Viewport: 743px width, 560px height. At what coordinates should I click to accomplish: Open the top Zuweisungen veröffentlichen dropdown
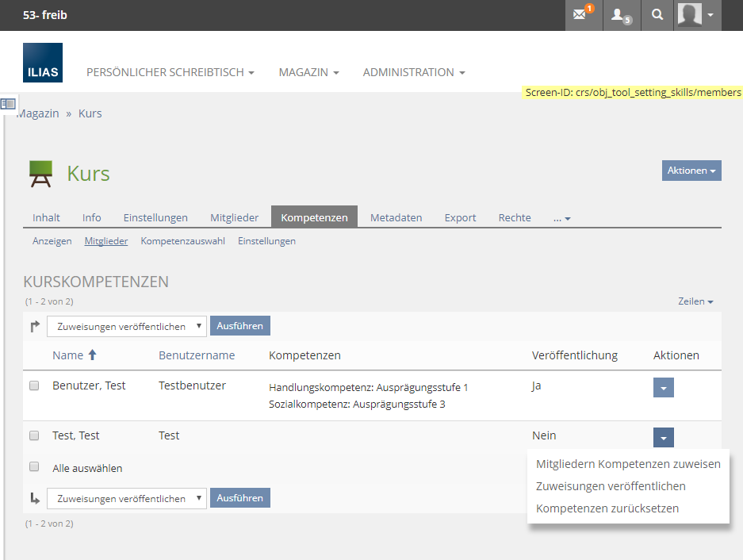tap(127, 326)
